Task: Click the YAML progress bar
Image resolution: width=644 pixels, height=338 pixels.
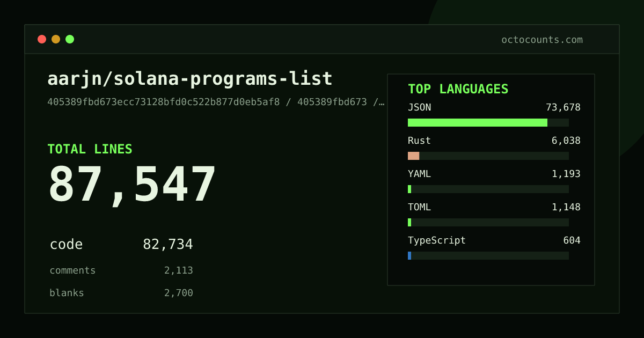Action: point(488,189)
